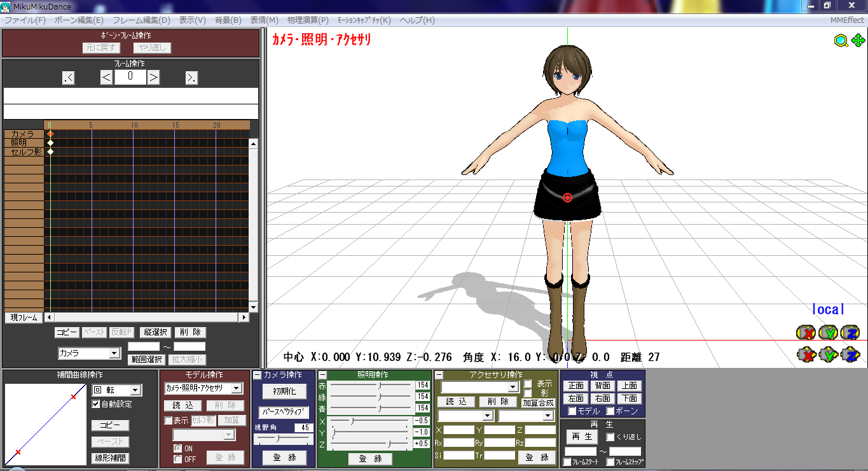Click the Y rotation handle icon
The image size is (868, 471).
click(x=828, y=333)
